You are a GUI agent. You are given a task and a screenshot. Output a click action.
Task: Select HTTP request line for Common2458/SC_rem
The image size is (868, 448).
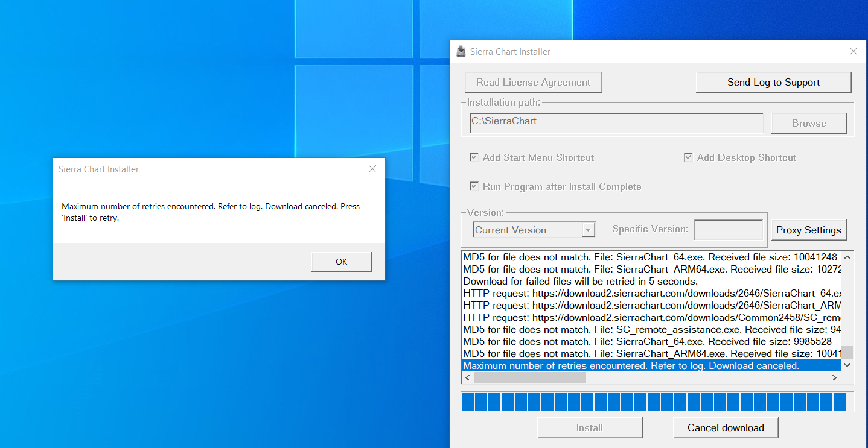(651, 318)
